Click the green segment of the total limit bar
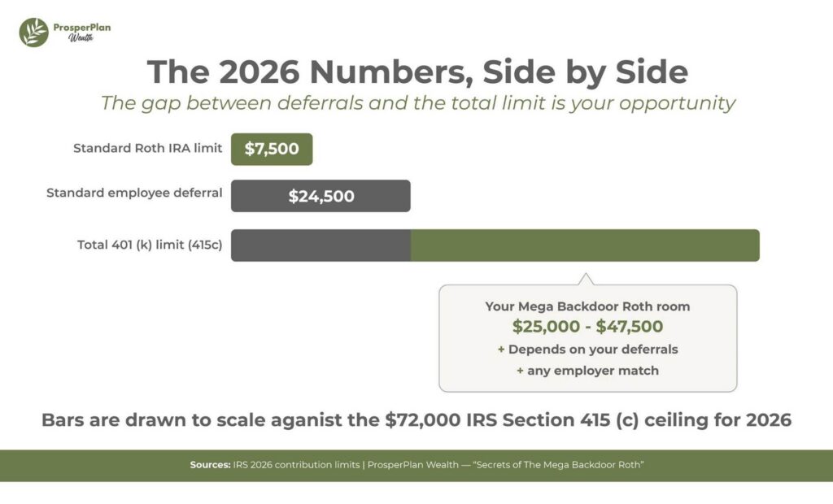 (x=585, y=245)
